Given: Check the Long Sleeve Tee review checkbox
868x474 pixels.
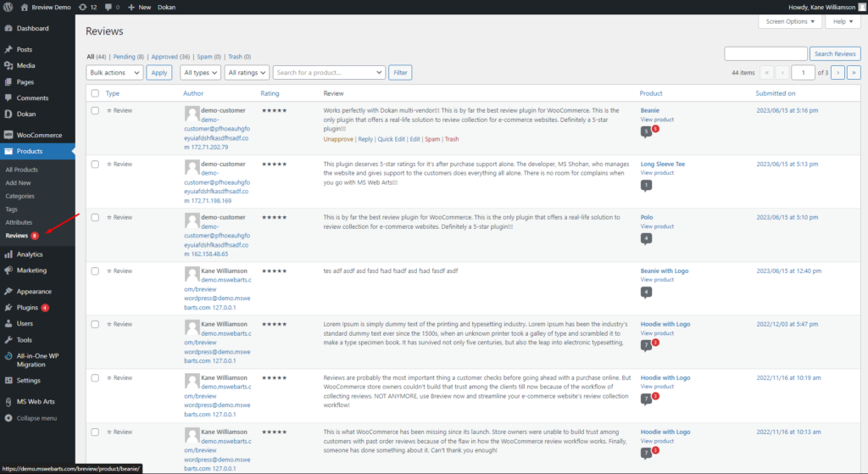Looking at the screenshot, I should 95,165.
